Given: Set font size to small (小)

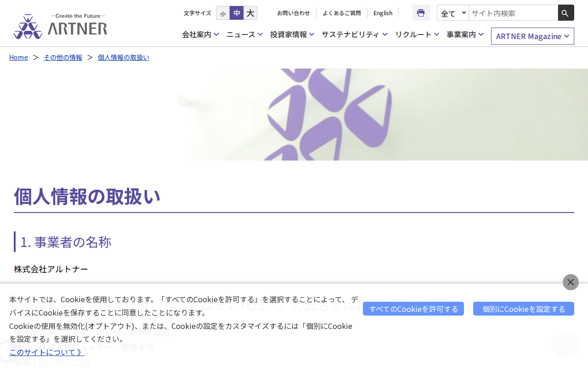Looking at the screenshot, I should tap(223, 13).
